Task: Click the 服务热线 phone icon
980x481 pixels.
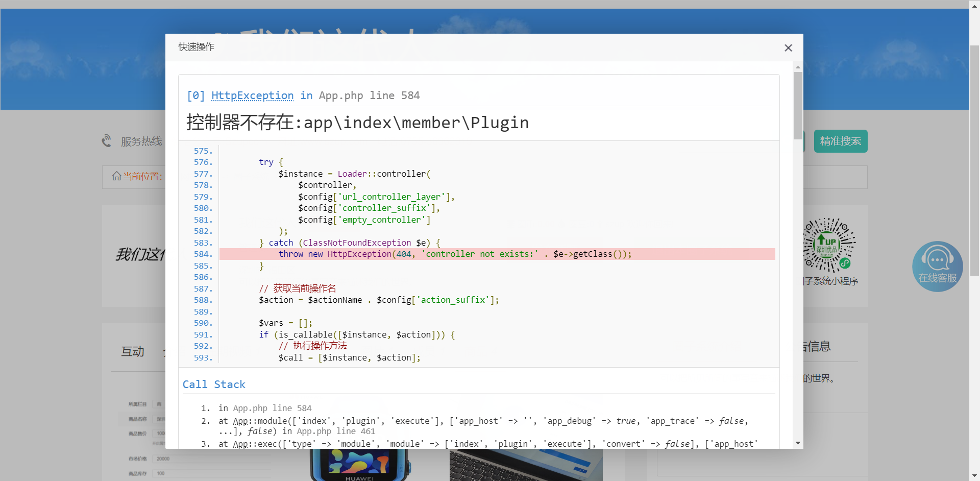Action: tap(107, 141)
